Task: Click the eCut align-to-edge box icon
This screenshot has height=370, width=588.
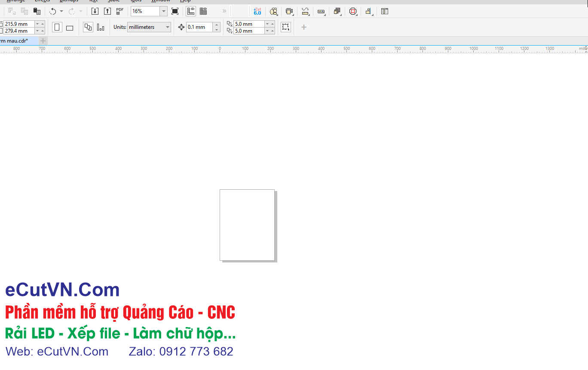Action: point(369,11)
